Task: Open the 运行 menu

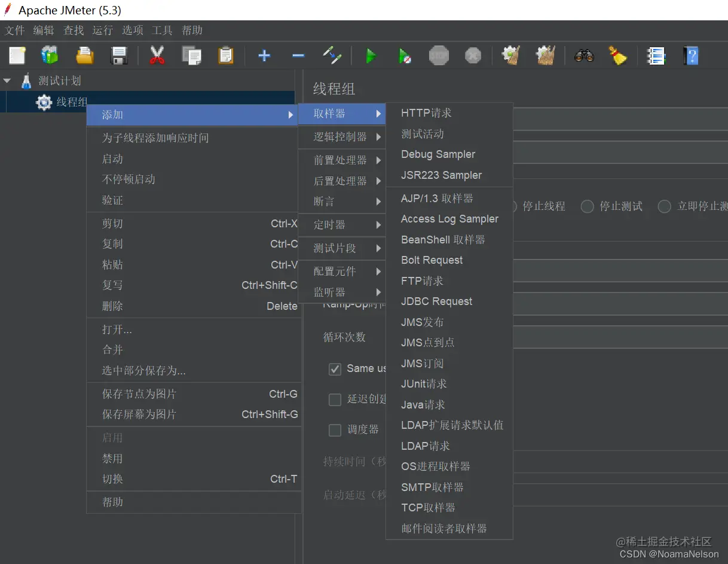Action: point(102,30)
